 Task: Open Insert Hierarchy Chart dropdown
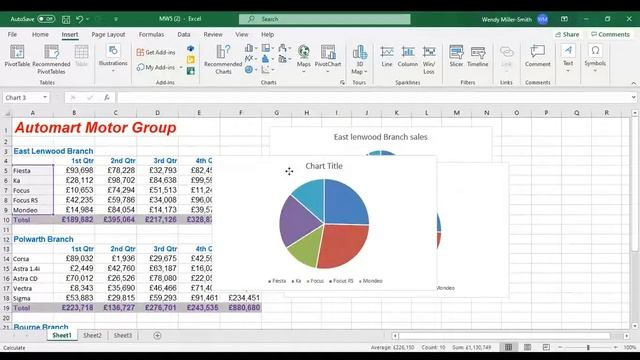pyautogui.click(x=267, y=48)
